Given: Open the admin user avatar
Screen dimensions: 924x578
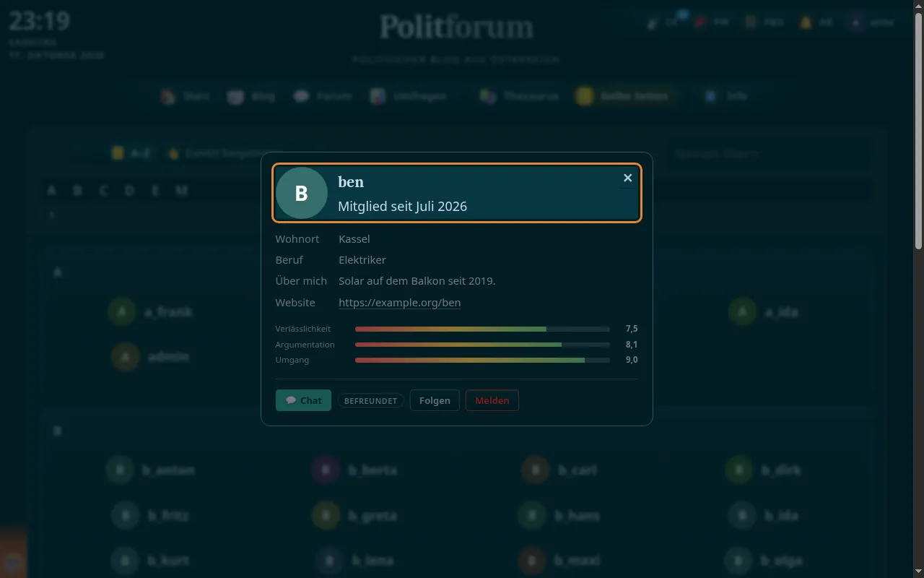Looking at the screenshot, I should click(x=126, y=357).
